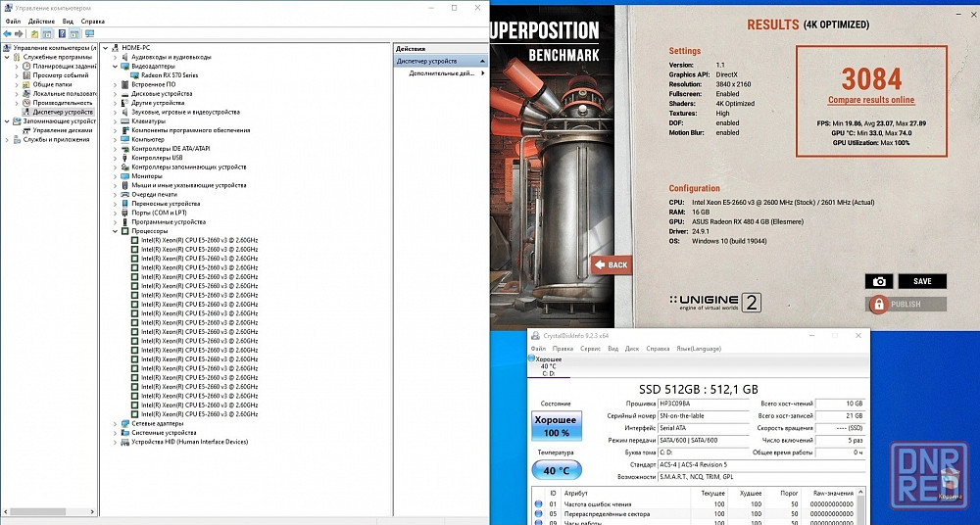Select the Хорошее 40 °C C: D: drive tab
The image size is (980, 525).
[549, 366]
